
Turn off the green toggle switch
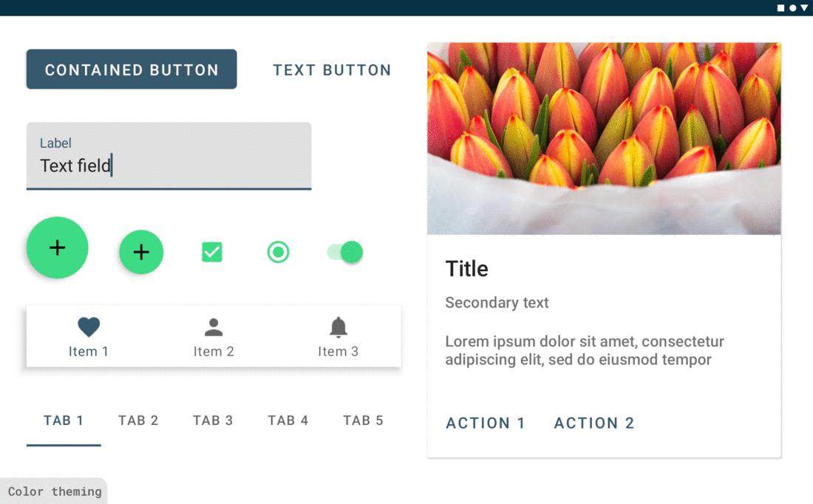(345, 252)
